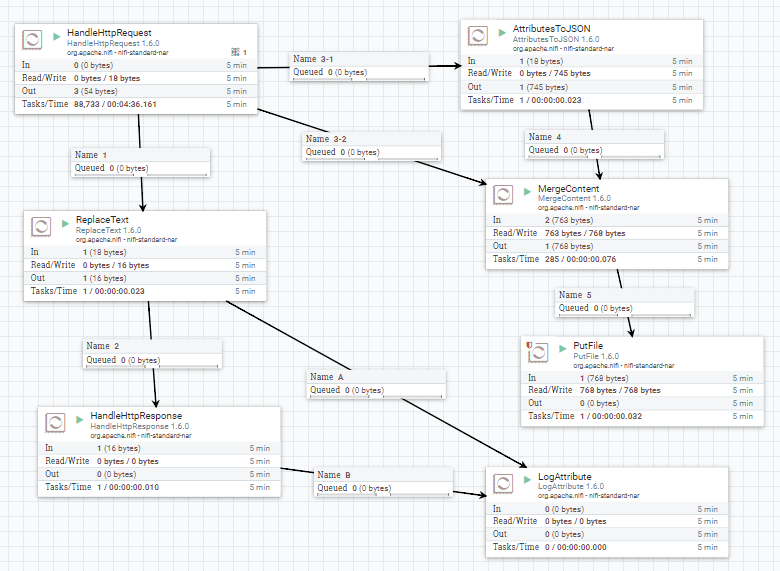Click the running status arrow on AttributesToJSON

pyautogui.click(x=502, y=33)
